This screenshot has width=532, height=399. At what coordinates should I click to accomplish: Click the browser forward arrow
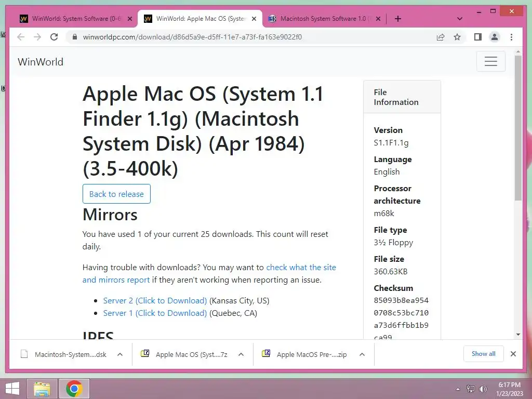[x=37, y=37]
